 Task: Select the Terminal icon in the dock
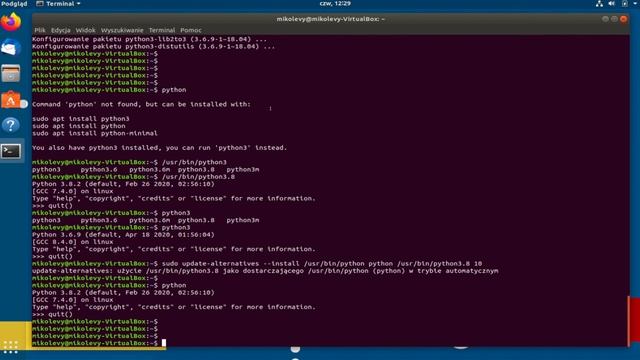11,151
